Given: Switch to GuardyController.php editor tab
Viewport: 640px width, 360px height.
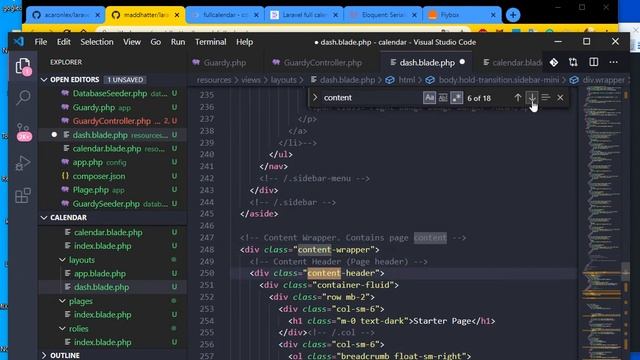Looking at the screenshot, I should (x=322, y=62).
